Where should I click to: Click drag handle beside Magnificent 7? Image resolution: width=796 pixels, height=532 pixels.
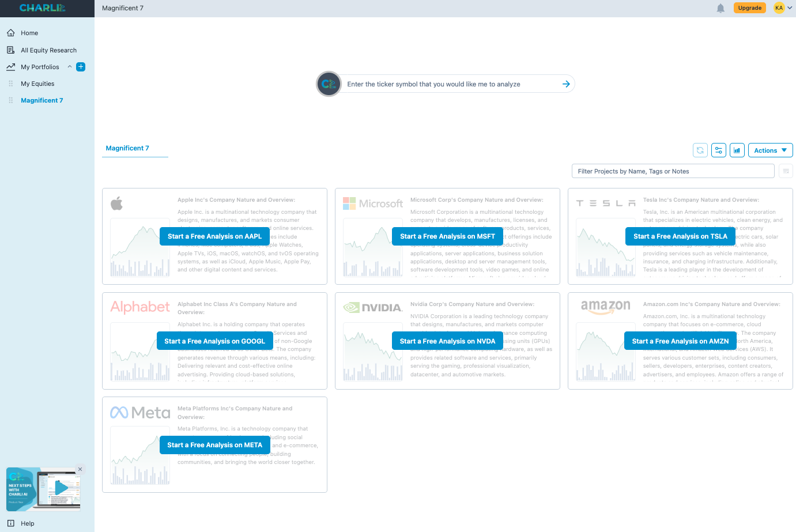pyautogui.click(x=10, y=100)
